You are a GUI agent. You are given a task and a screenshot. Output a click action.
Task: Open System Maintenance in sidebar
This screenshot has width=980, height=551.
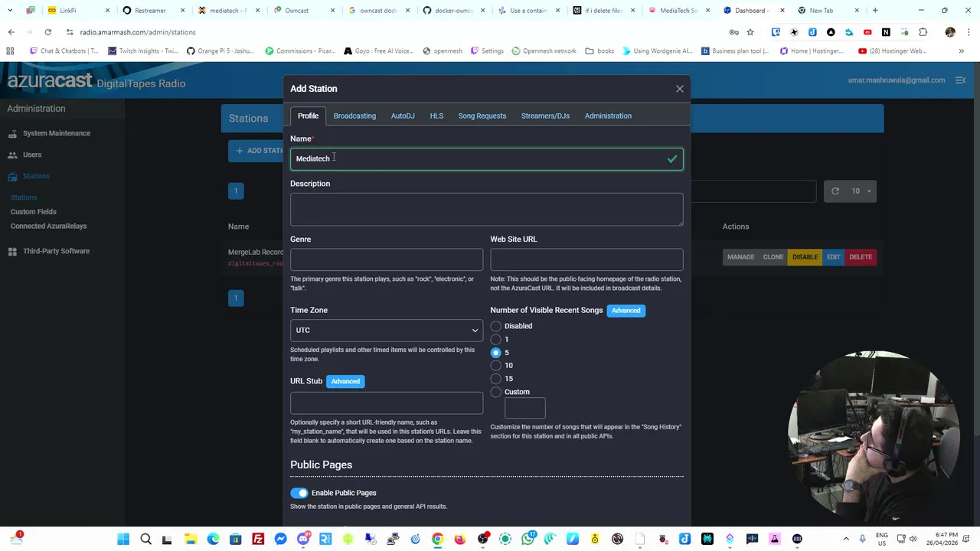click(x=57, y=133)
